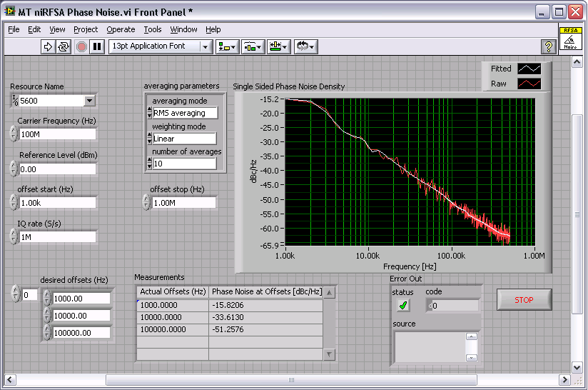The image size is (588, 390).
Task: Click the offset start 1.00k field
Action: [x=58, y=203]
